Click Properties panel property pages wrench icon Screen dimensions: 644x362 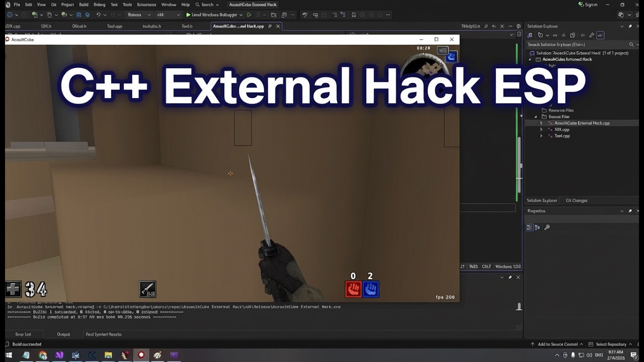tap(547, 227)
